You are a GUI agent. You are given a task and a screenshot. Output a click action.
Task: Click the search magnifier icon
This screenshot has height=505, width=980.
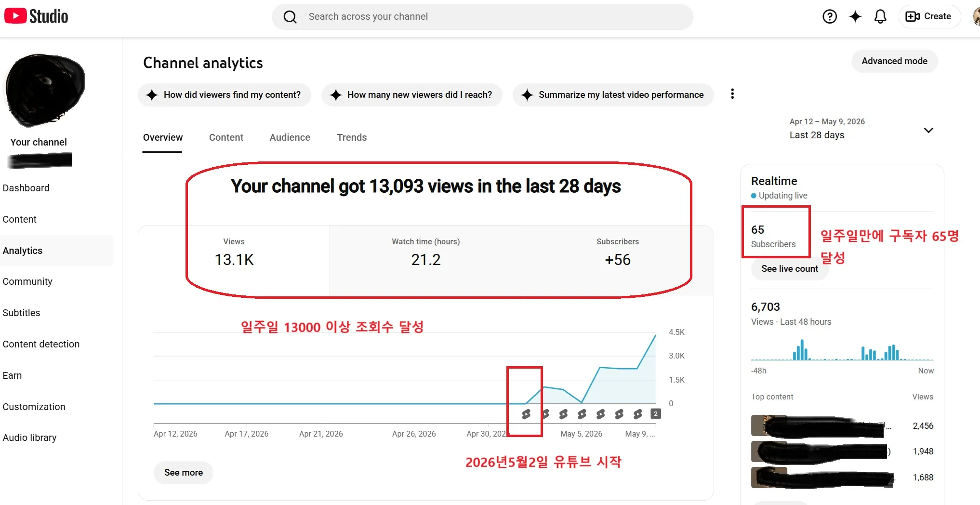290,17
